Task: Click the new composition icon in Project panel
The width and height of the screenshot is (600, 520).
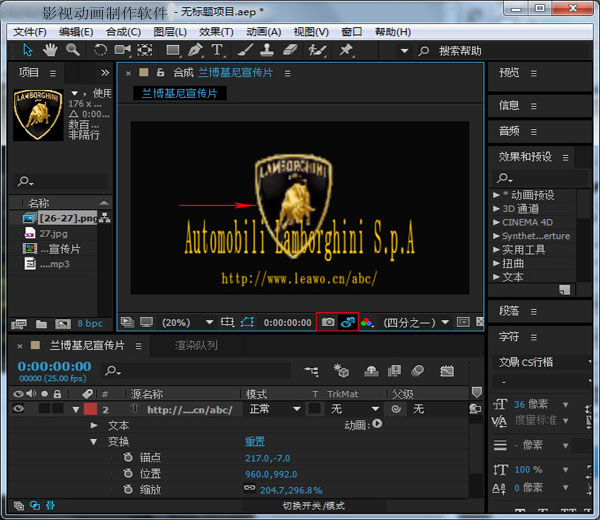Action: click(x=63, y=324)
